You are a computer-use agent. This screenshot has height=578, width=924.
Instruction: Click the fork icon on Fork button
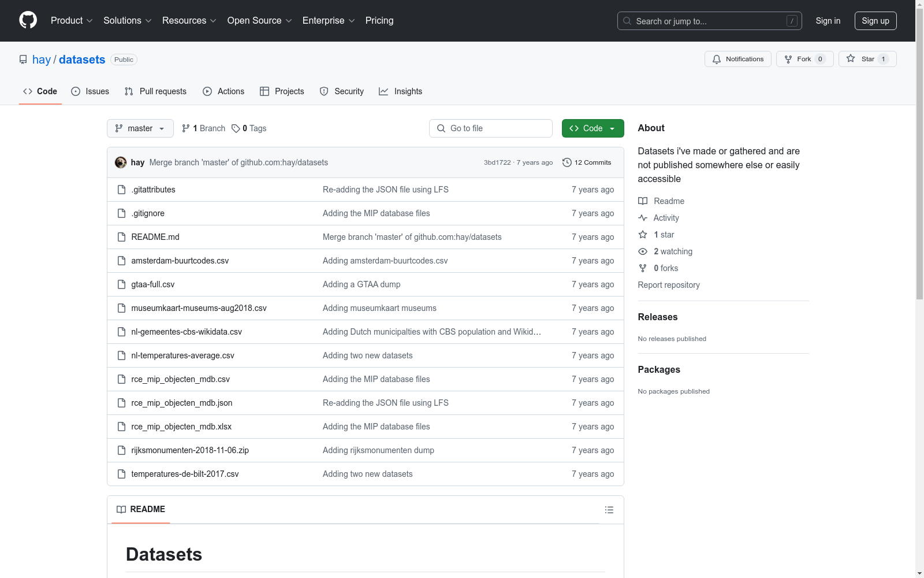[x=788, y=59]
